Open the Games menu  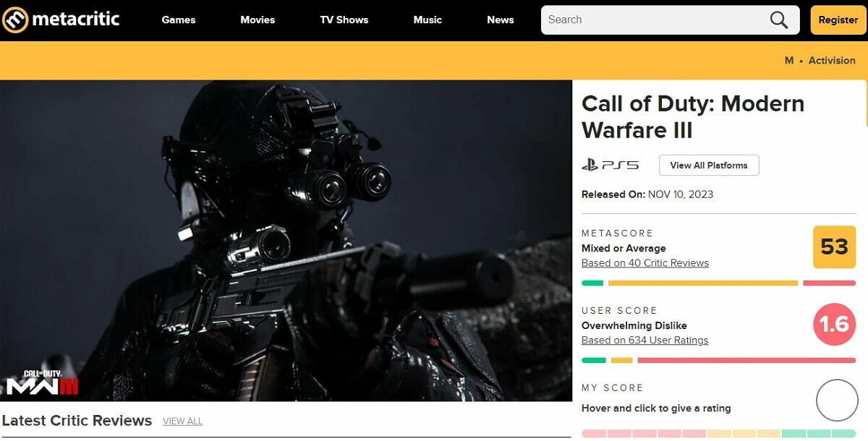click(x=179, y=20)
